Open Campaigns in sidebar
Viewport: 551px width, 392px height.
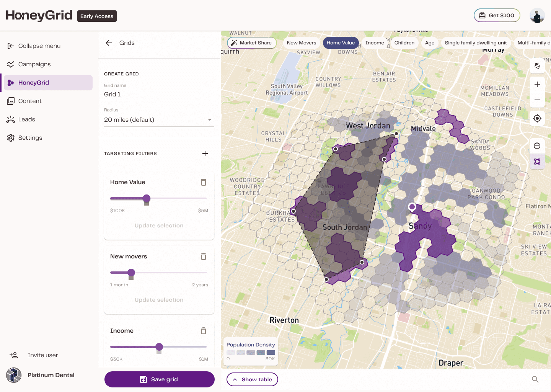tap(48, 64)
